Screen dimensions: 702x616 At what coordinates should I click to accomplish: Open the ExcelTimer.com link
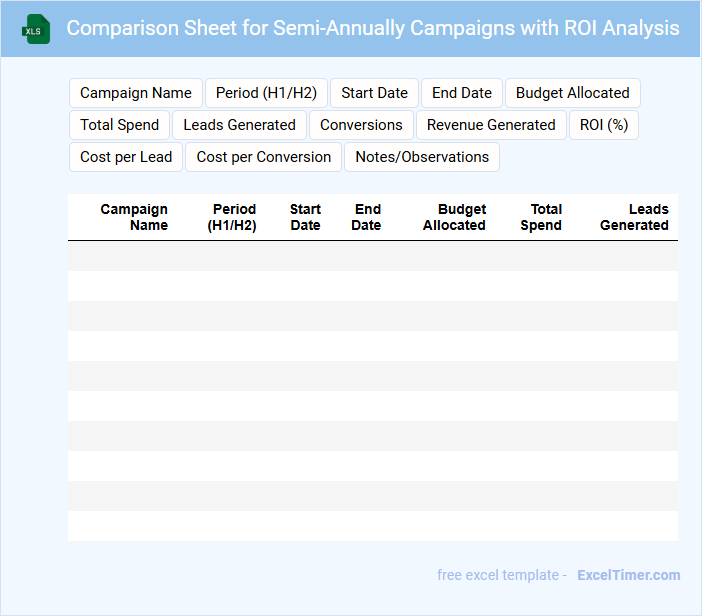(629, 575)
